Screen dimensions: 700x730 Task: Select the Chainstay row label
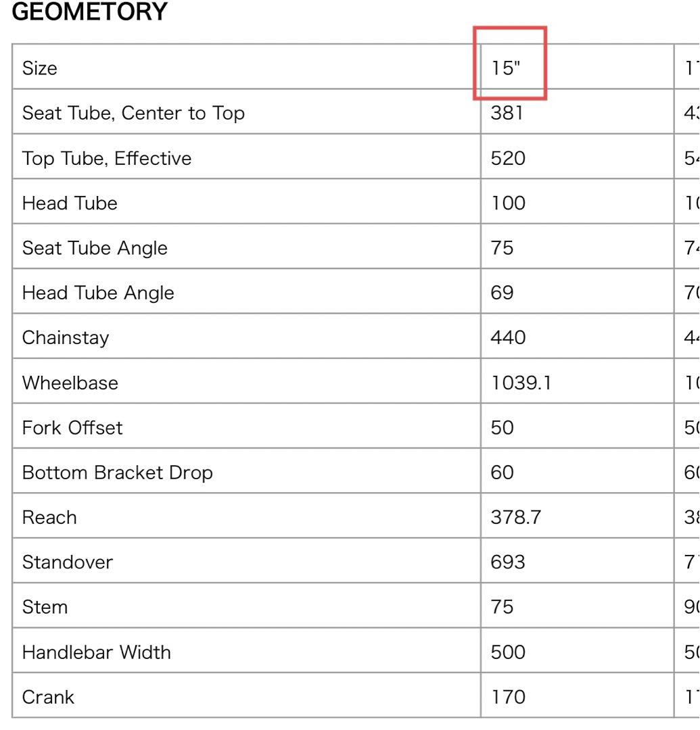pyautogui.click(x=66, y=338)
